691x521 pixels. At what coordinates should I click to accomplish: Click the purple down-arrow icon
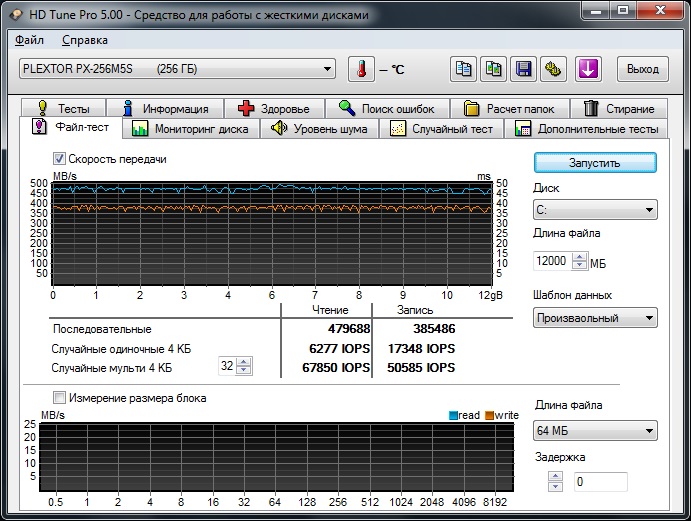[x=588, y=69]
